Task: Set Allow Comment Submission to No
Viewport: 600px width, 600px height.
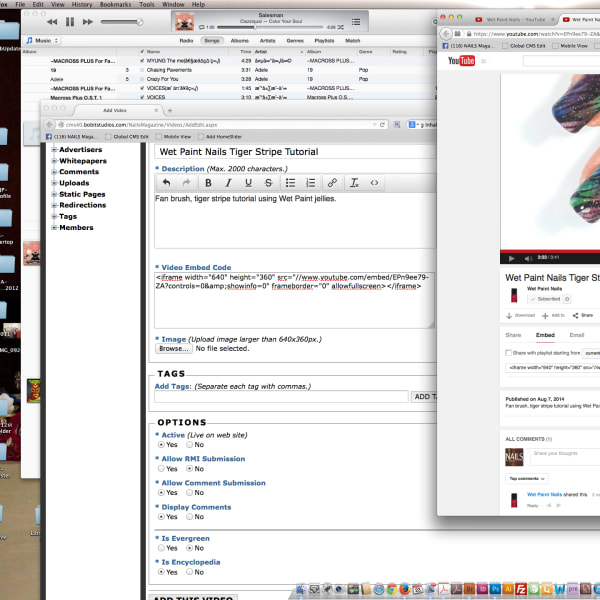Action: (x=189, y=492)
